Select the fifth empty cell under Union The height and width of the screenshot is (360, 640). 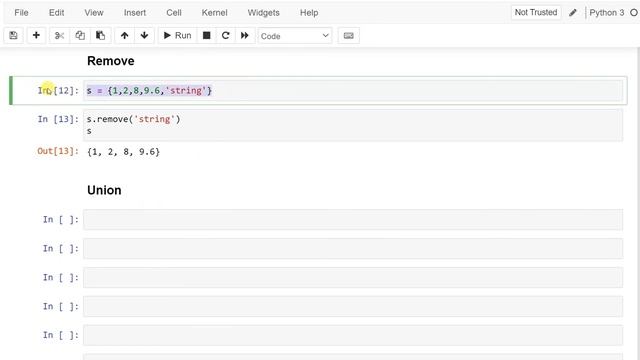point(353,335)
